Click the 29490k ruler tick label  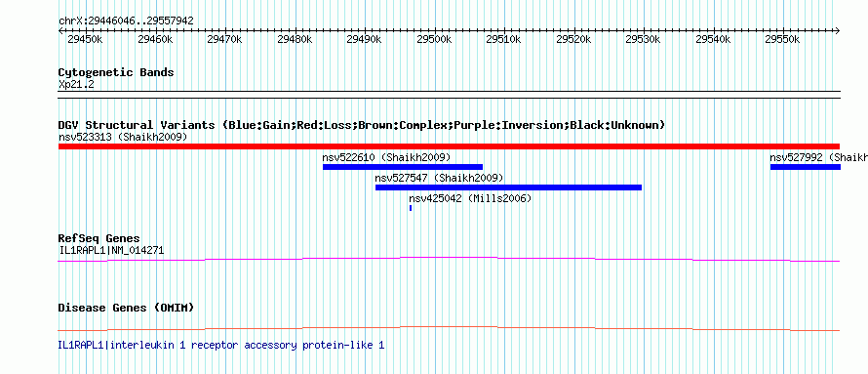click(x=364, y=39)
